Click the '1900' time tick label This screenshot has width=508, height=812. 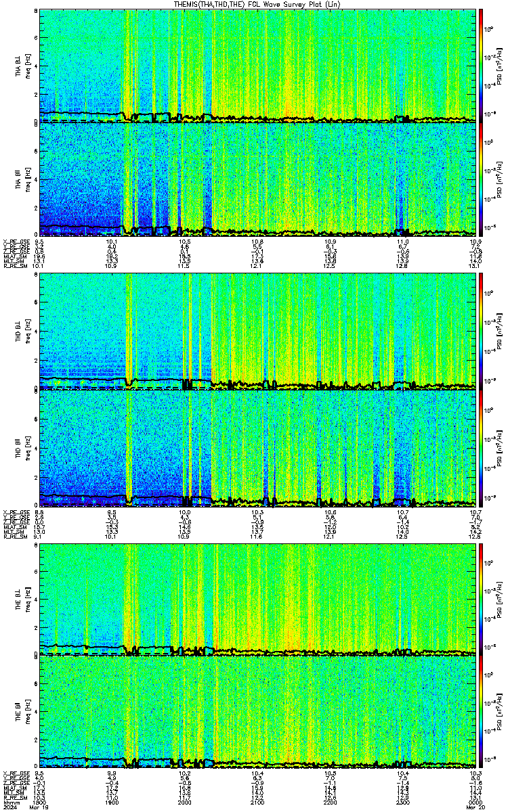tap(112, 803)
